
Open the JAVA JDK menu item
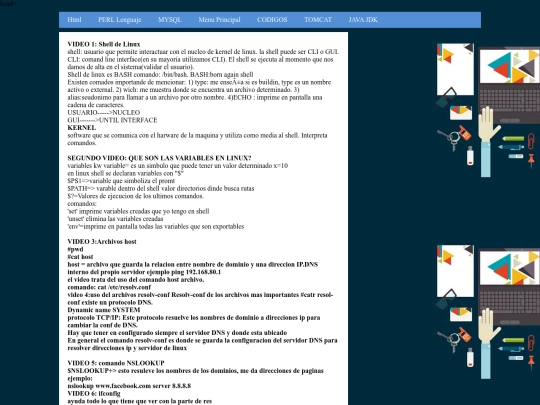click(363, 20)
